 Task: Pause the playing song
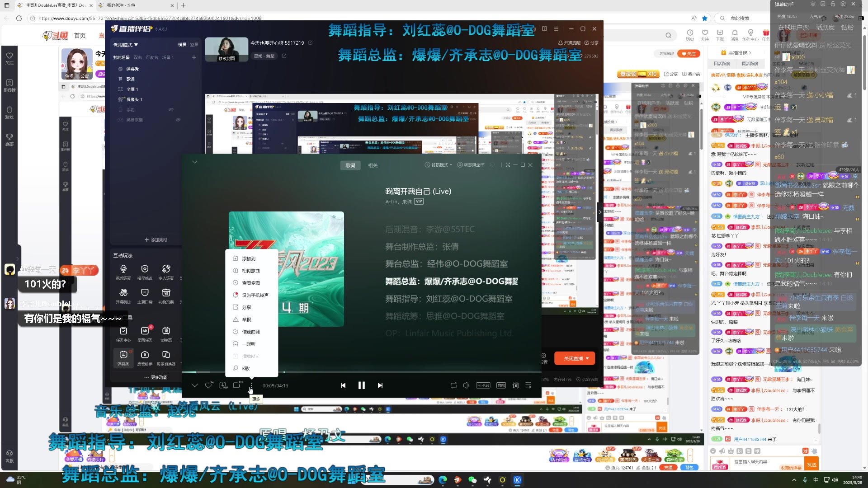[361, 385]
